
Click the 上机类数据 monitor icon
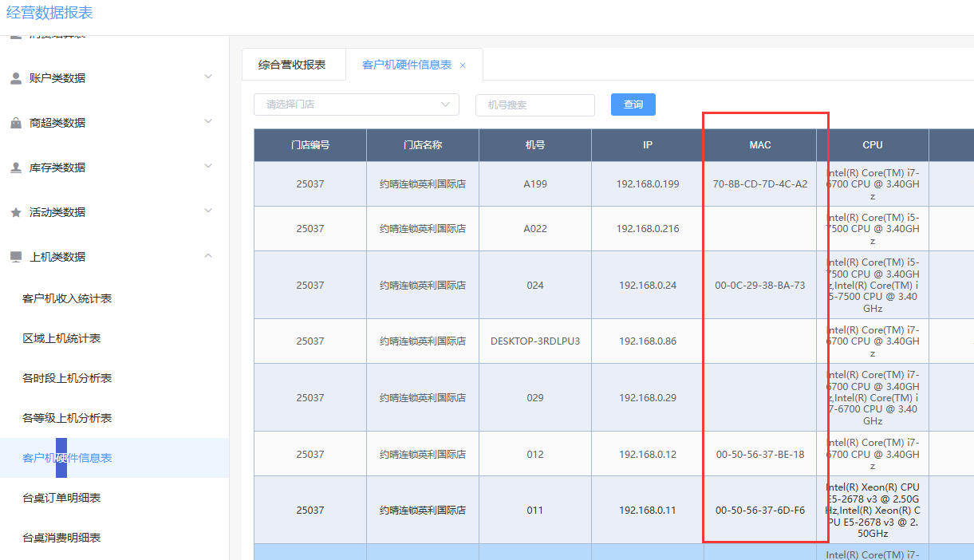click(16, 257)
